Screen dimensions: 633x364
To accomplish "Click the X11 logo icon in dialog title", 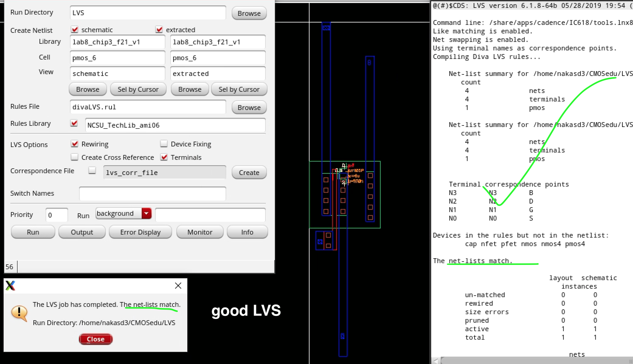I will point(10,286).
